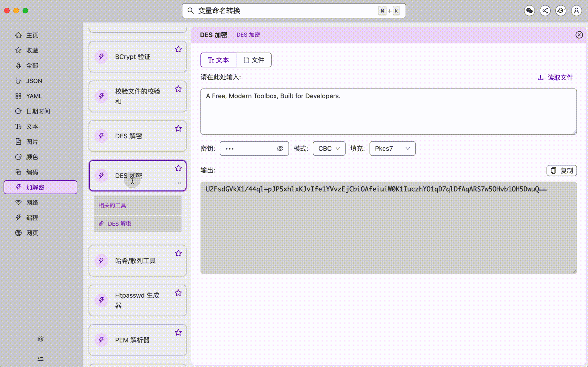This screenshot has width=588, height=367.
Task: Click the upload icon beside 读取文件
Action: pos(540,77)
